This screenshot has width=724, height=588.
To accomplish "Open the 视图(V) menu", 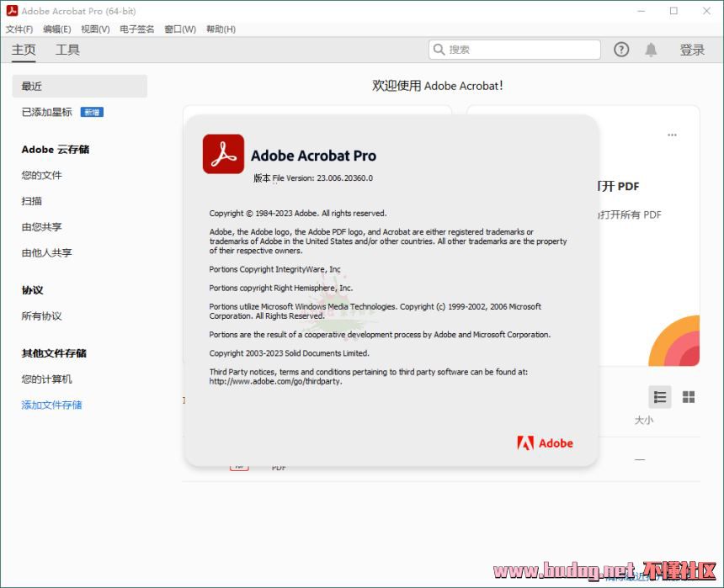I will click(x=95, y=29).
